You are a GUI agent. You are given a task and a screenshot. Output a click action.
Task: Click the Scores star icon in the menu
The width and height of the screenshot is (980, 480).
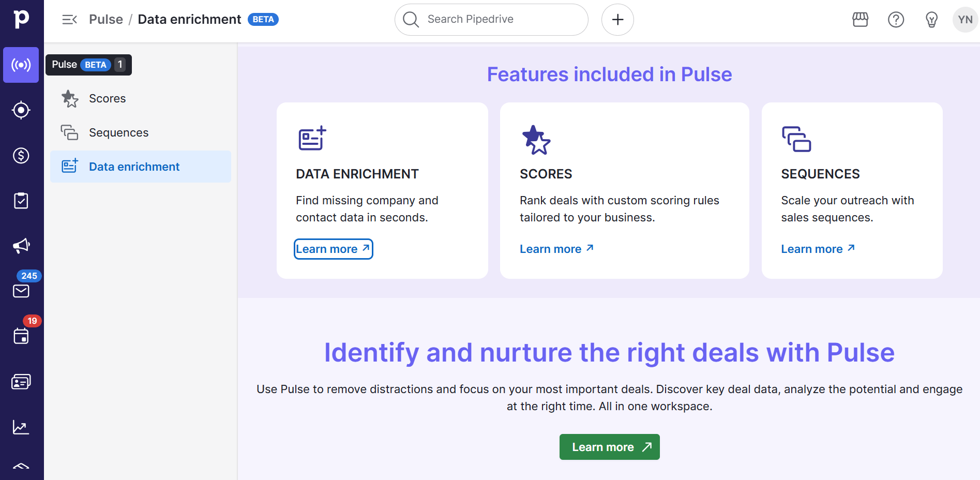[70, 98]
